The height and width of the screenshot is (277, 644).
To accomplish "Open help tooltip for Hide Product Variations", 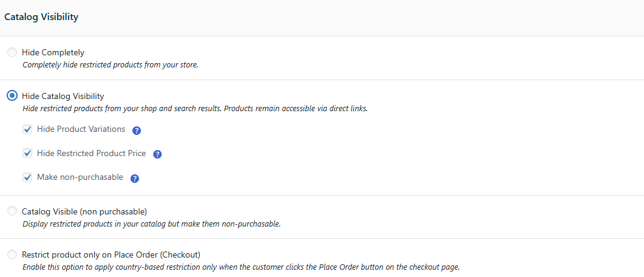I will pos(137,130).
